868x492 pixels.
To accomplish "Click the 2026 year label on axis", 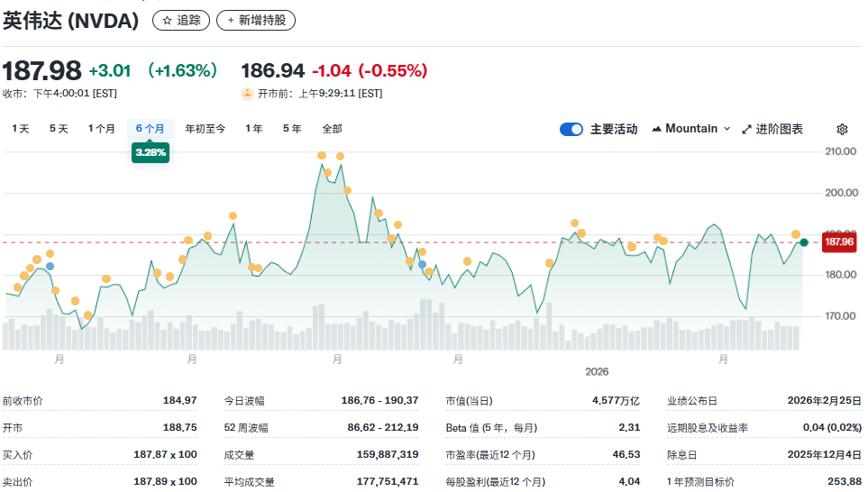I will click(x=597, y=372).
